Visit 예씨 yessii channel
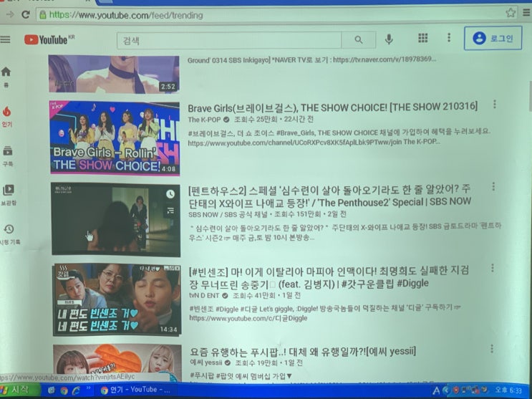This screenshot has width=532, height=399. [x=206, y=362]
